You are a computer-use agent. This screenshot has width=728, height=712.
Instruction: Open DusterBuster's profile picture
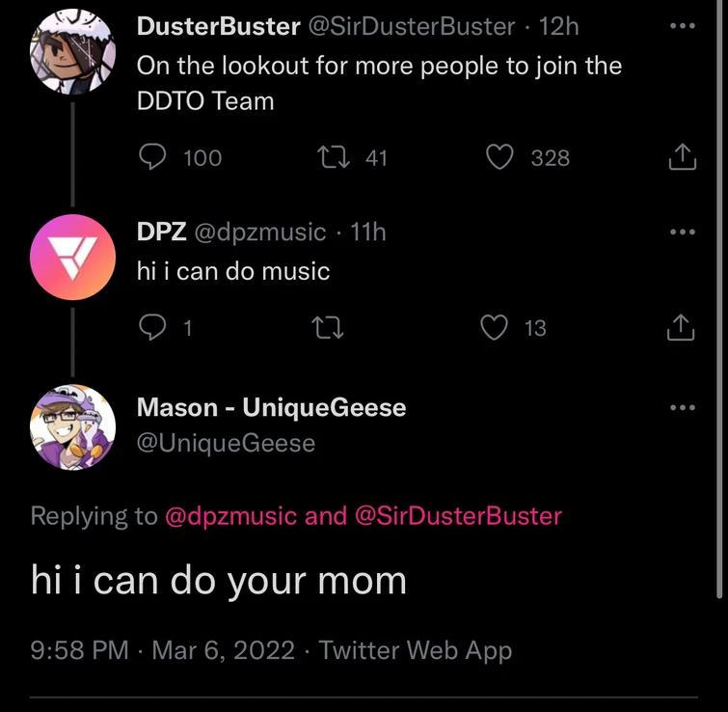72,53
